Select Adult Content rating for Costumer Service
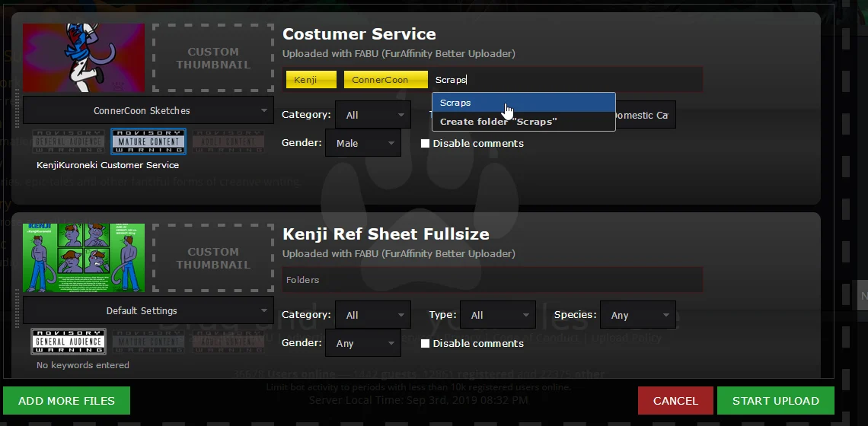The image size is (868, 426). tap(228, 141)
